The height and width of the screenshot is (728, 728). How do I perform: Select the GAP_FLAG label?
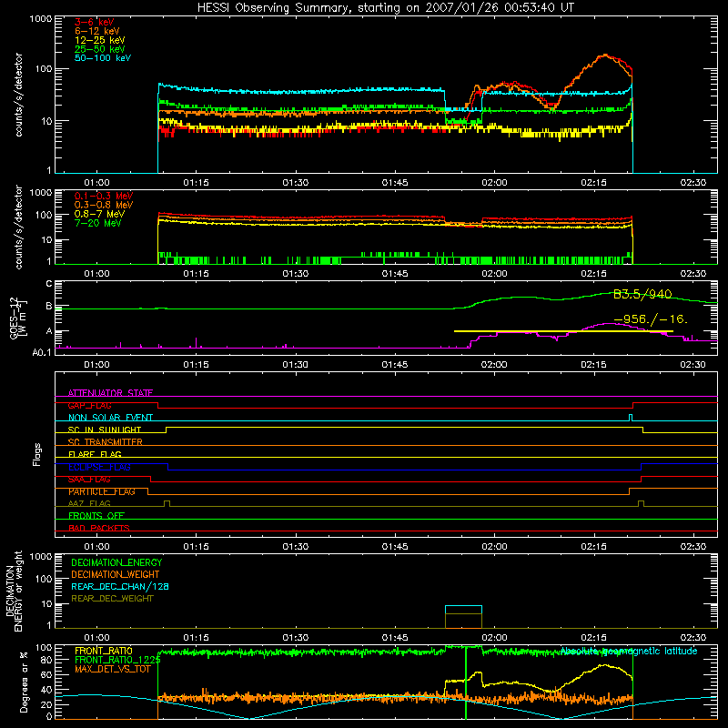(x=89, y=405)
